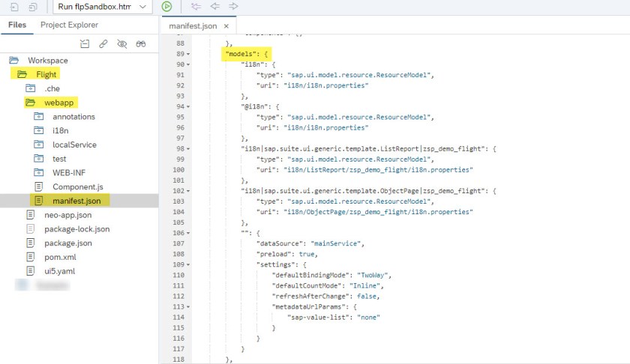Collapse the code fold at line 89
Screen dimensions: 630x364
[188, 54]
